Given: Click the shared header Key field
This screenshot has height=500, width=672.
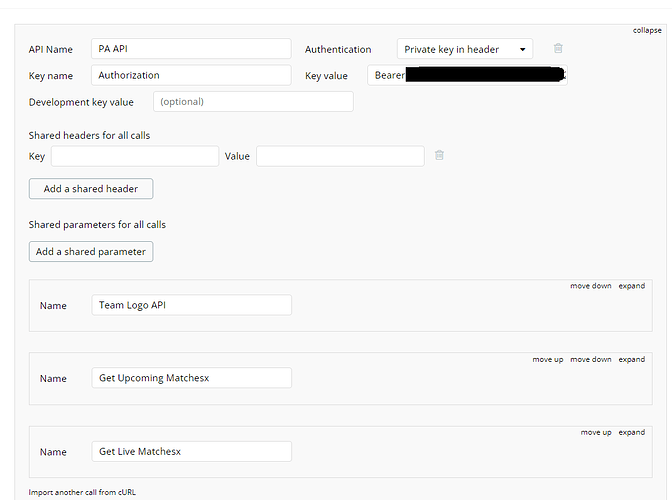Looking at the screenshot, I should point(135,156).
